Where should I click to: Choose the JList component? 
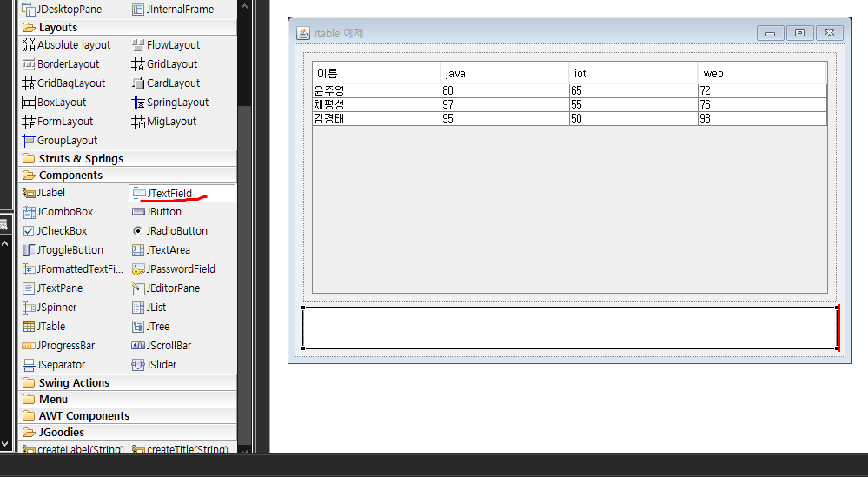tap(149, 307)
